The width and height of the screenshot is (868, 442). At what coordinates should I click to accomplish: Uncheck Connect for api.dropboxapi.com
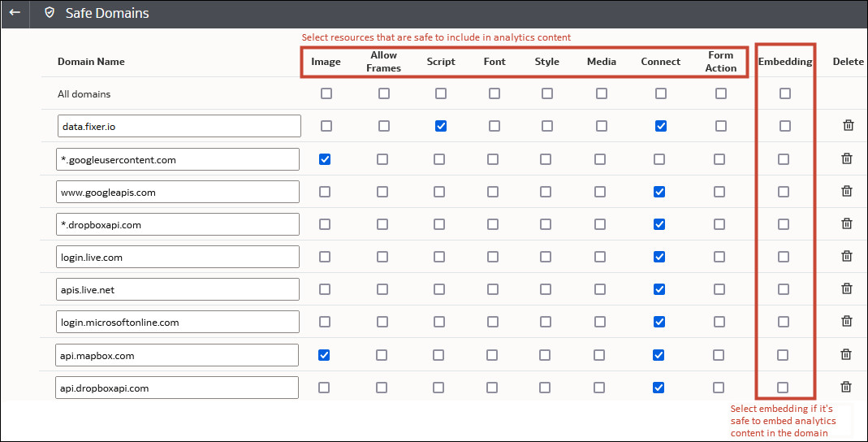(x=659, y=388)
